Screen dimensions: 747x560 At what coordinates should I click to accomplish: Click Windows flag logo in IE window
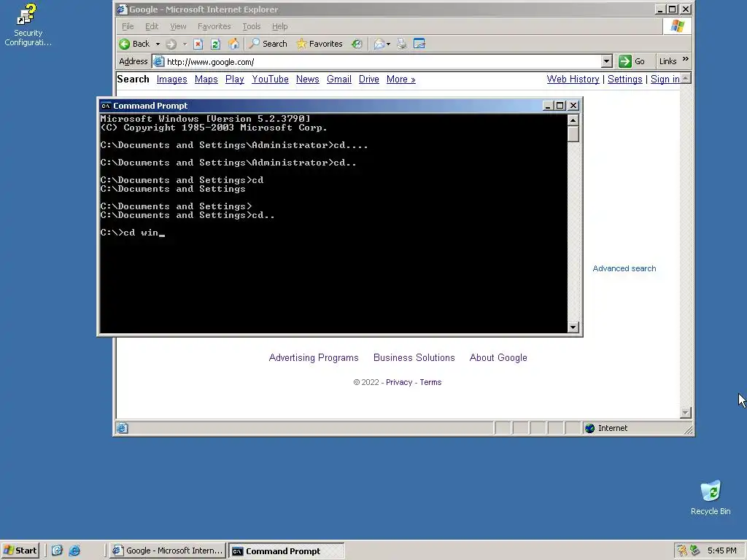[678, 26]
